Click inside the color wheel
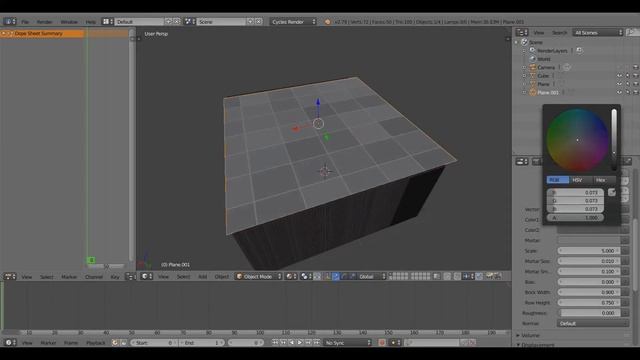The height and width of the screenshot is (360, 640). [x=577, y=140]
